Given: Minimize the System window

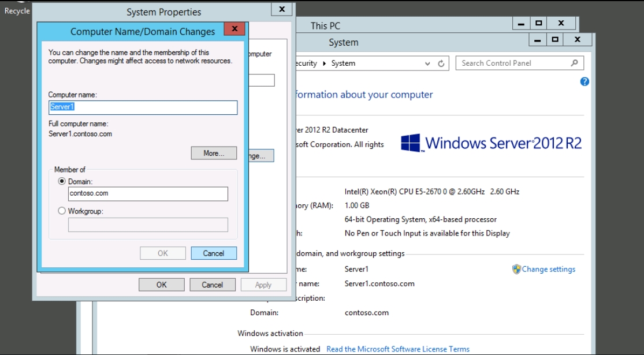Looking at the screenshot, I should 537,40.
